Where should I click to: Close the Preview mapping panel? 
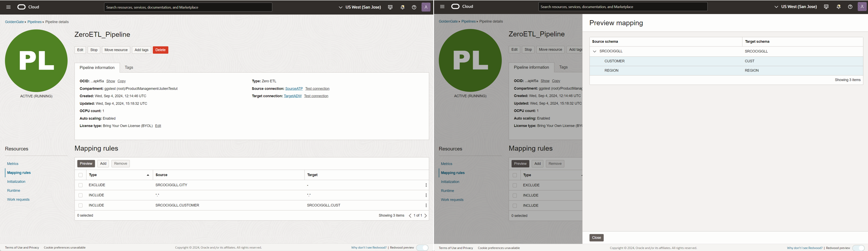click(x=596, y=238)
